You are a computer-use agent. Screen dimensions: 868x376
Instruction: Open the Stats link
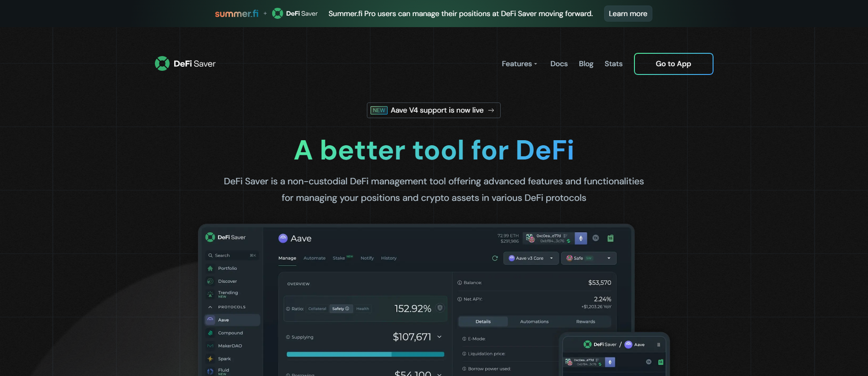point(613,64)
